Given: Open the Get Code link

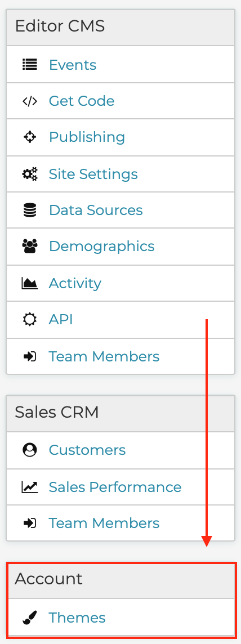Looking at the screenshot, I should click(x=82, y=101).
